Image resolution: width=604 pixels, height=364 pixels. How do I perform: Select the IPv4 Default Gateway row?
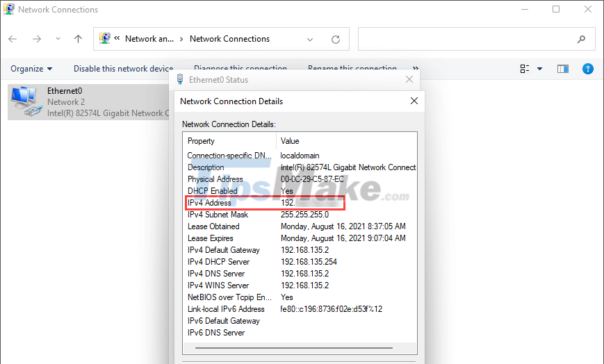tap(300, 250)
